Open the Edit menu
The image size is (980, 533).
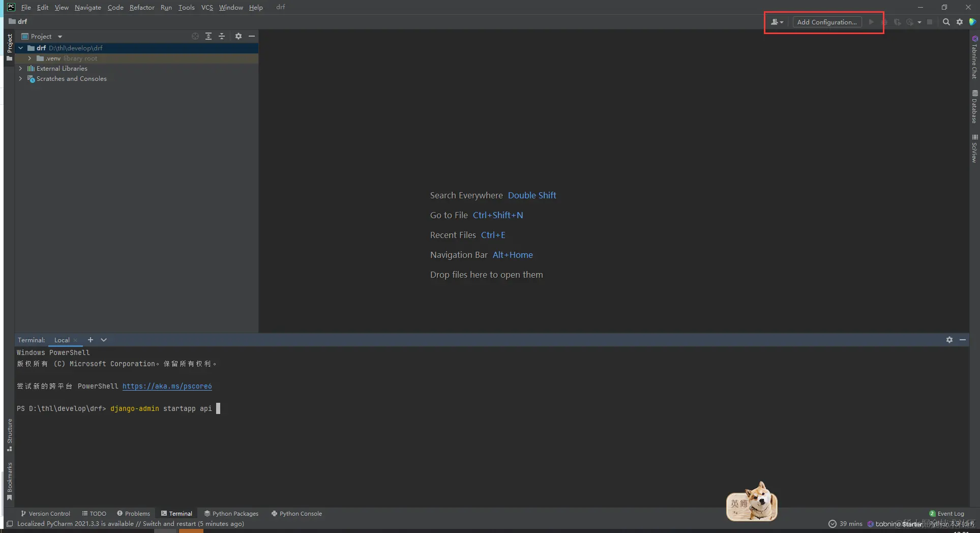[43, 7]
